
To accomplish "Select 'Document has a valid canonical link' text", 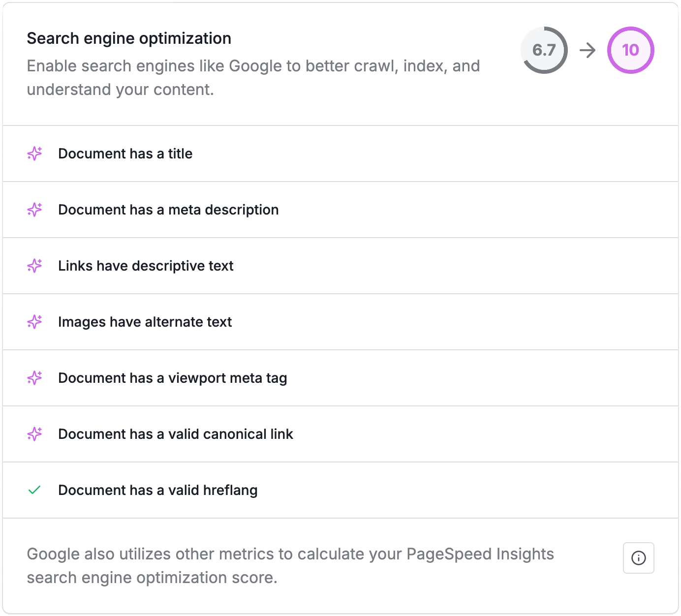I will [176, 434].
